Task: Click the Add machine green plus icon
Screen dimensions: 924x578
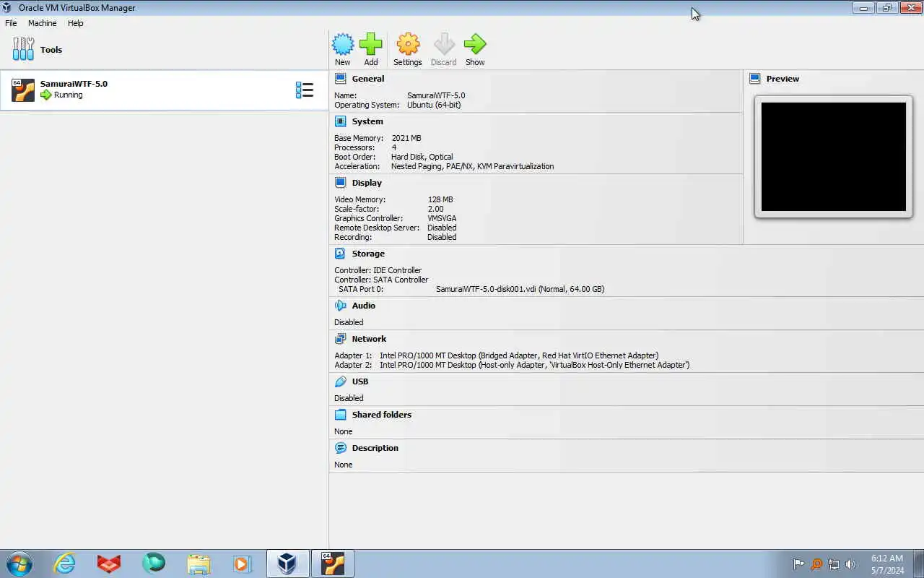Action: click(x=371, y=44)
